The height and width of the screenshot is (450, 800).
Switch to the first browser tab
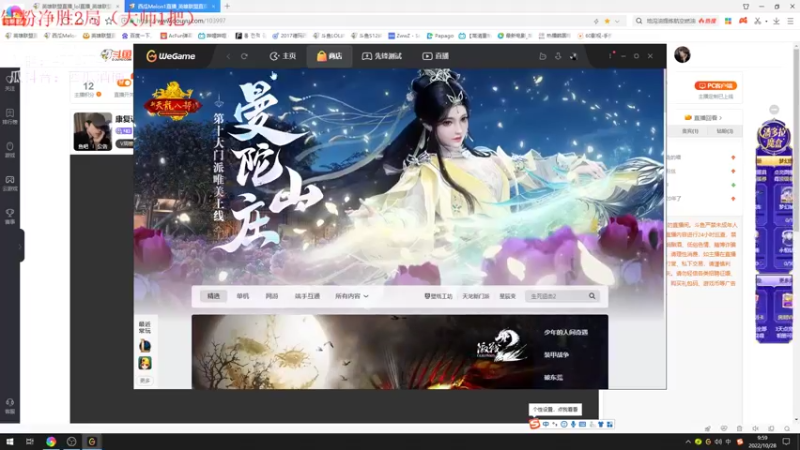(x=74, y=6)
